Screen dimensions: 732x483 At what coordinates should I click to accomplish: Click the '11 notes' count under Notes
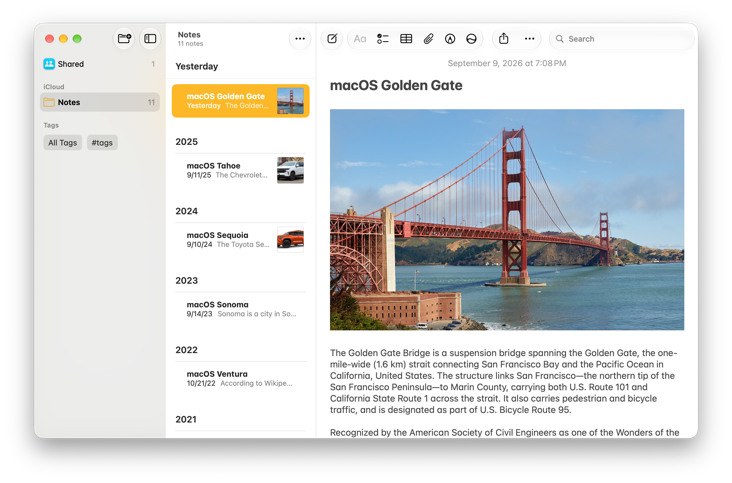(190, 44)
